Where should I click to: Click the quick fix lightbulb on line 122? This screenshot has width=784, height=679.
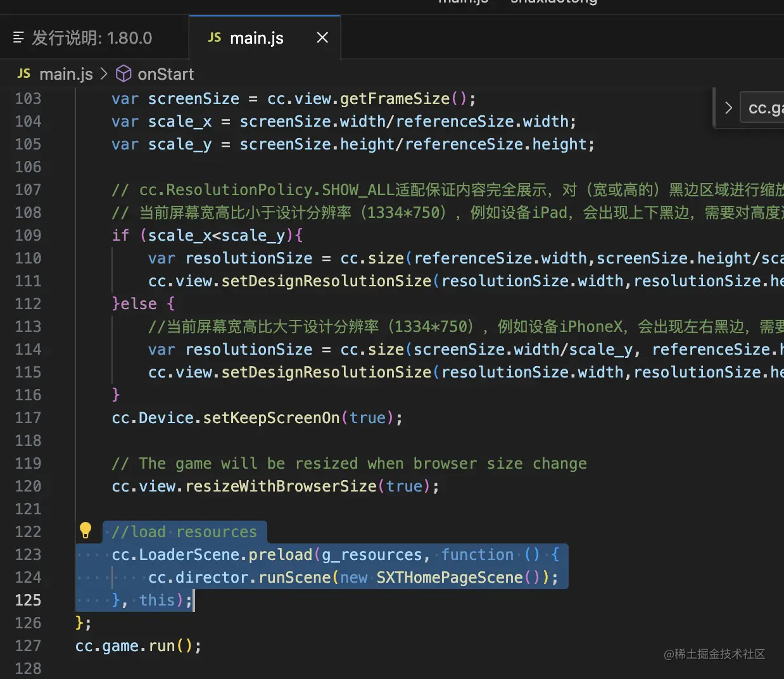[87, 531]
